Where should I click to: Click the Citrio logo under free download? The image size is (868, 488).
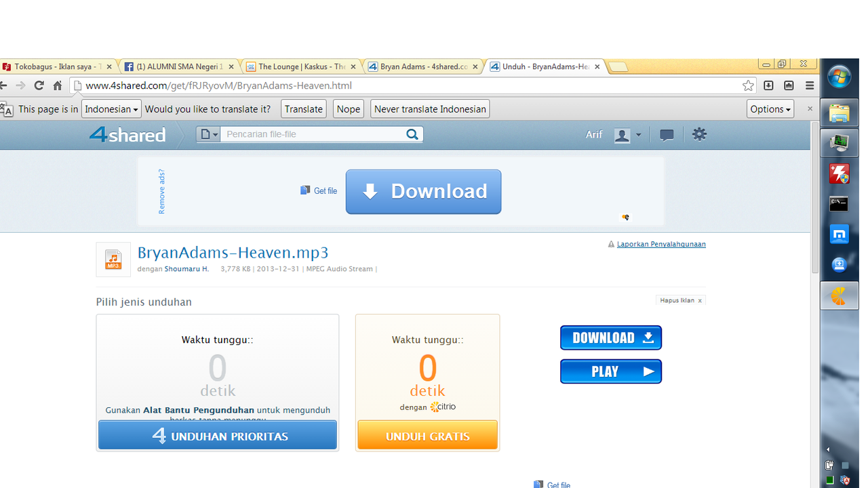click(443, 407)
